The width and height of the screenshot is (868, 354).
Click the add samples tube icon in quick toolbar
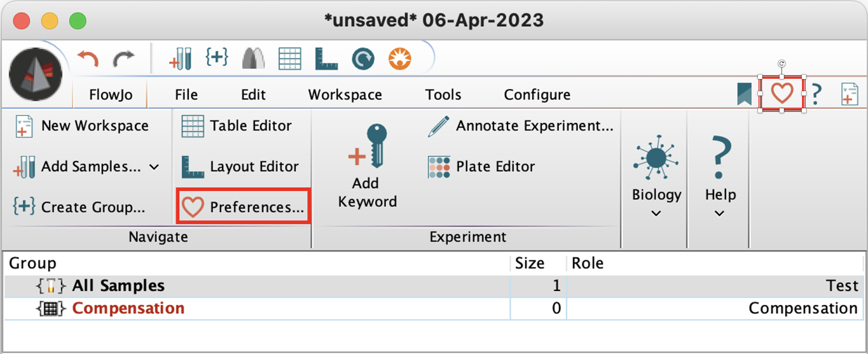coord(180,59)
